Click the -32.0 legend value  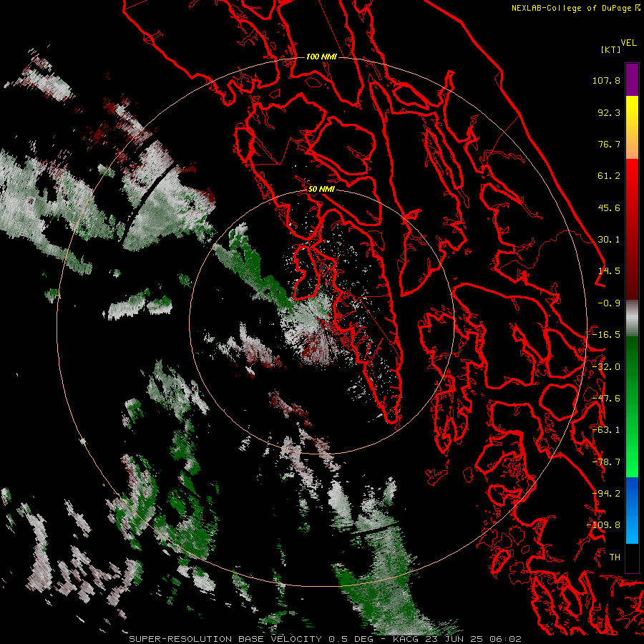[606, 367]
